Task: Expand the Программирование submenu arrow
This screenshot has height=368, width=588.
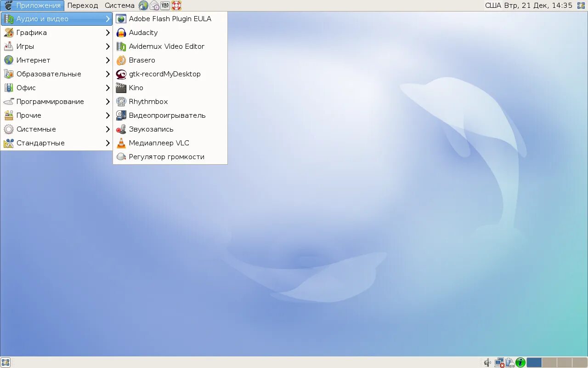Action: 108,102
